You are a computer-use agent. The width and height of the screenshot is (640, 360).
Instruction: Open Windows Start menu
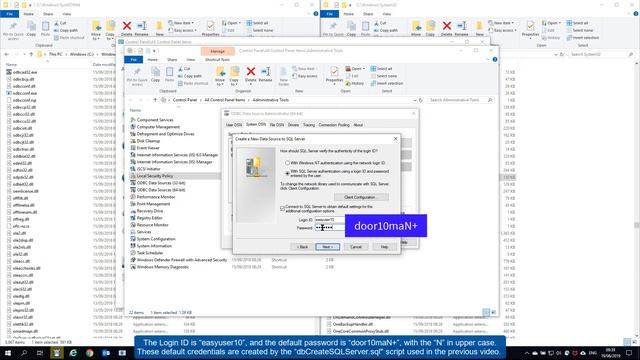[x=8, y=353]
